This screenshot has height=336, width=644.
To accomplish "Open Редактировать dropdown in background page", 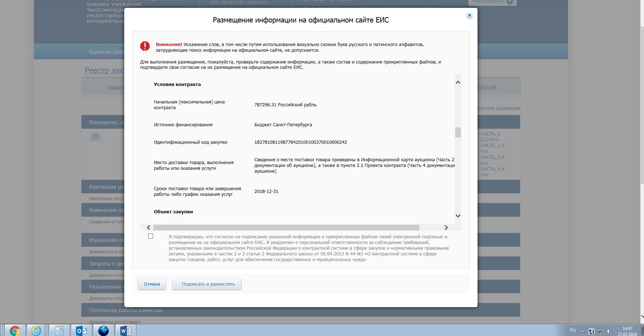I will click(492, 1).
